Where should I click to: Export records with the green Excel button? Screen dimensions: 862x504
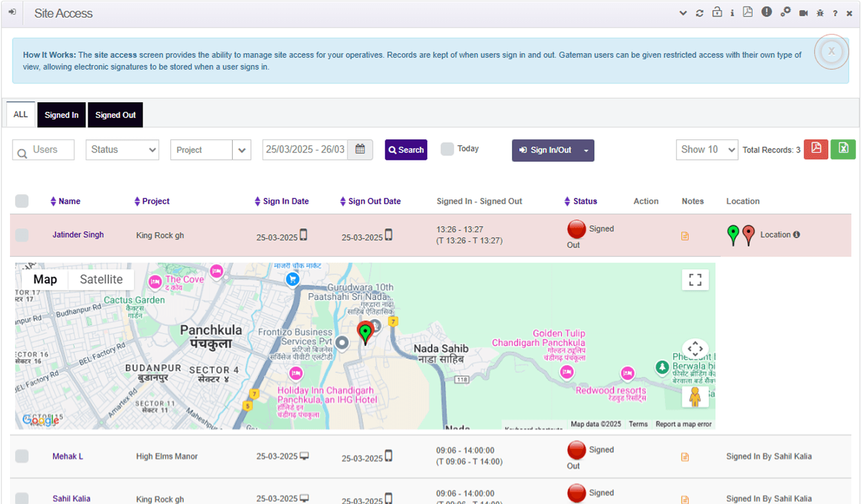(x=843, y=149)
